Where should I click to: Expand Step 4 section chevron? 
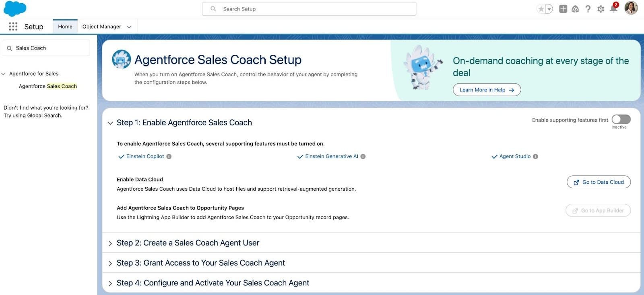coord(110,284)
